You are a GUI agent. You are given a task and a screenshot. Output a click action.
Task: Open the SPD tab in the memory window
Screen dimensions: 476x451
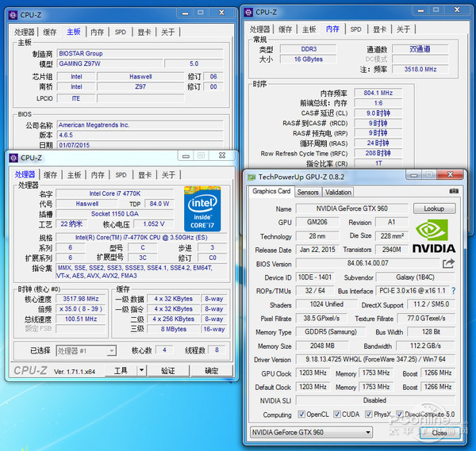pos(355,29)
